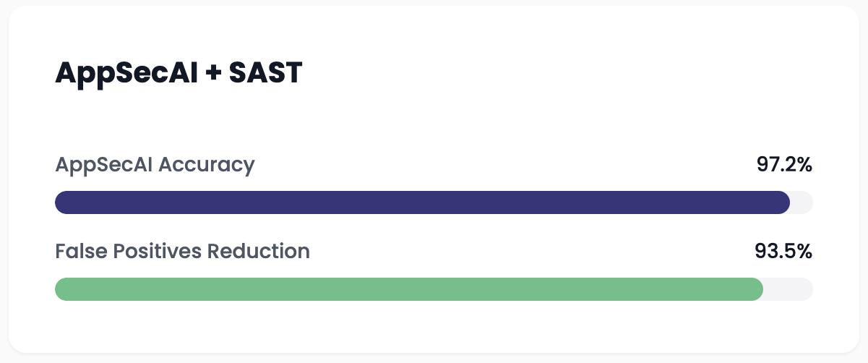
Task: Click the green false positives progress bar
Action: pos(409,289)
